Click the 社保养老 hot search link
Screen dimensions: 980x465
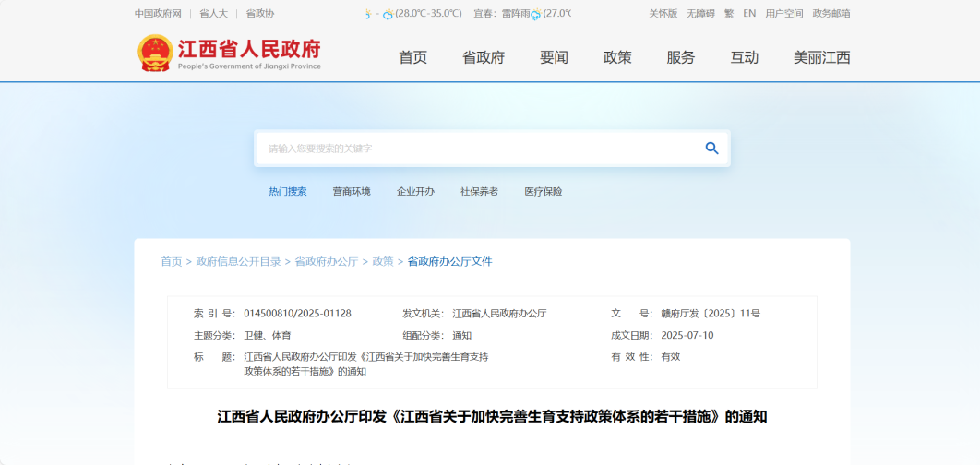point(479,192)
